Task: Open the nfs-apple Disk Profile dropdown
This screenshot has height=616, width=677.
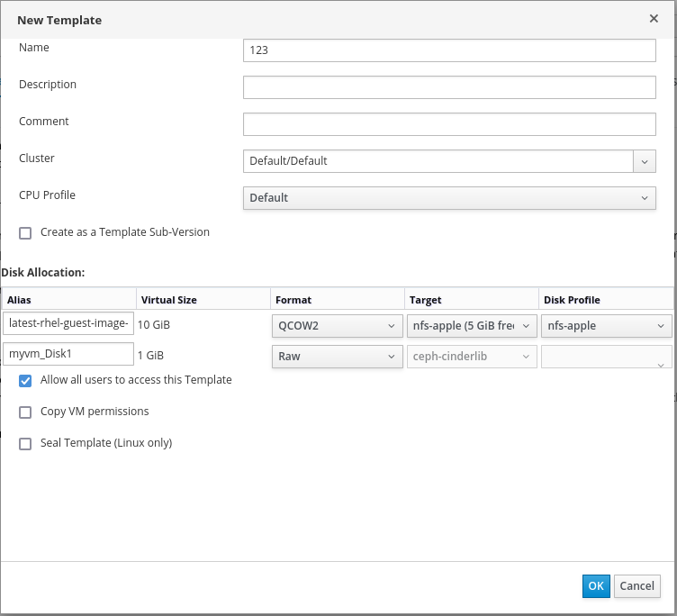Action: pos(606,325)
